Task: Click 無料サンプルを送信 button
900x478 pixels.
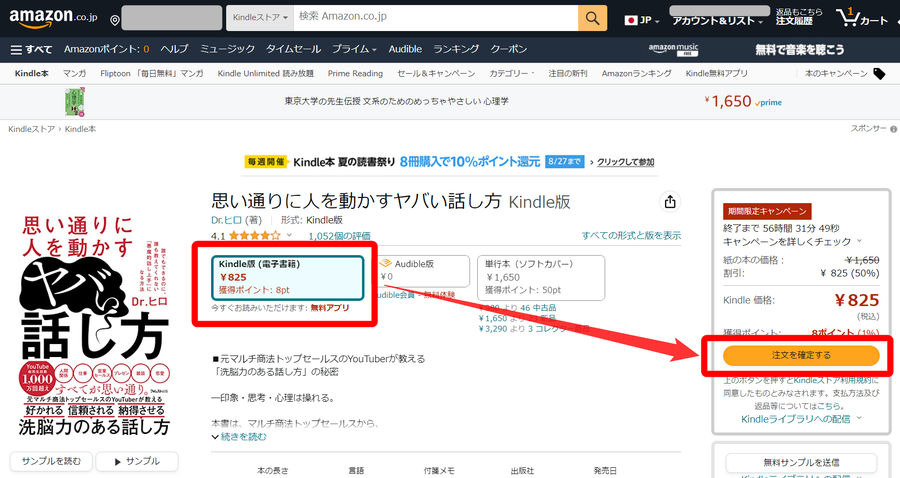Action: pyautogui.click(x=801, y=463)
